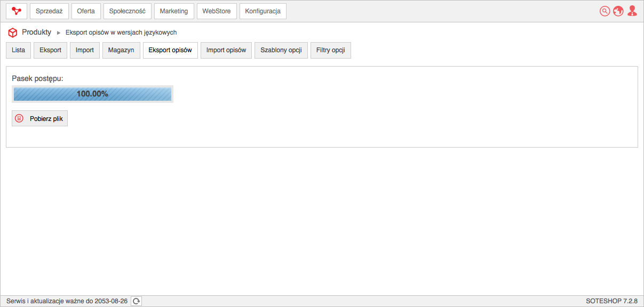This screenshot has height=307, width=644.
Task: Switch to the Lista tab
Action: pos(18,50)
